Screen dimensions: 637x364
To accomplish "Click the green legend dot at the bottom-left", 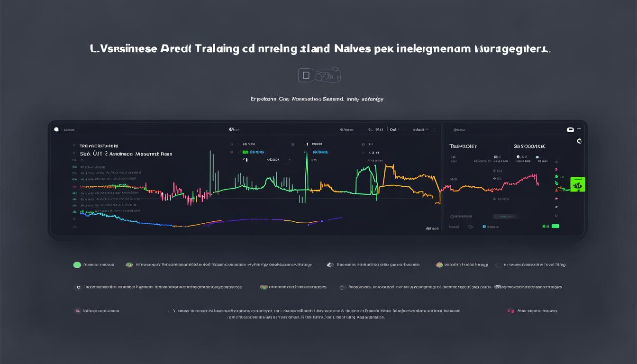I will pos(77,264).
